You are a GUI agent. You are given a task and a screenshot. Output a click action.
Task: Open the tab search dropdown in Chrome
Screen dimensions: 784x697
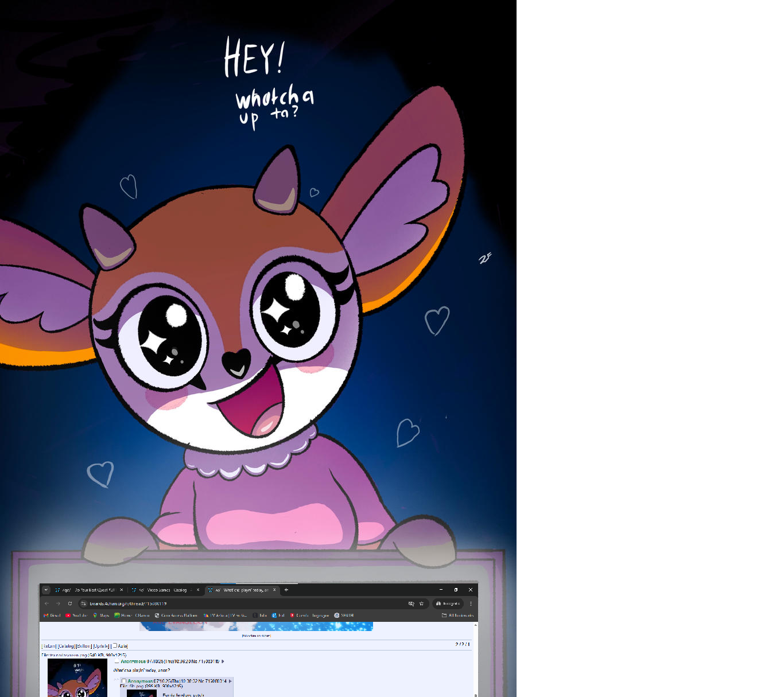coord(46,590)
